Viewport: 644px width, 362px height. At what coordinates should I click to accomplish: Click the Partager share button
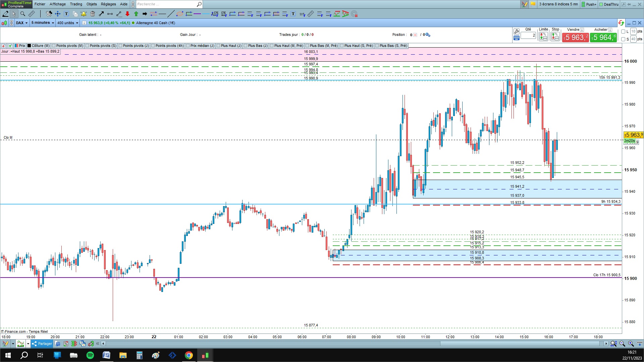point(42,344)
